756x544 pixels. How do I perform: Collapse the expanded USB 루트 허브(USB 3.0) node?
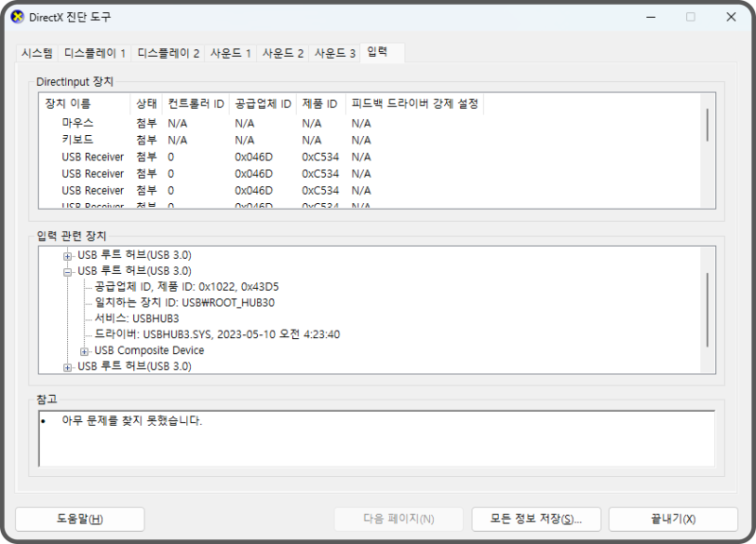(67, 272)
